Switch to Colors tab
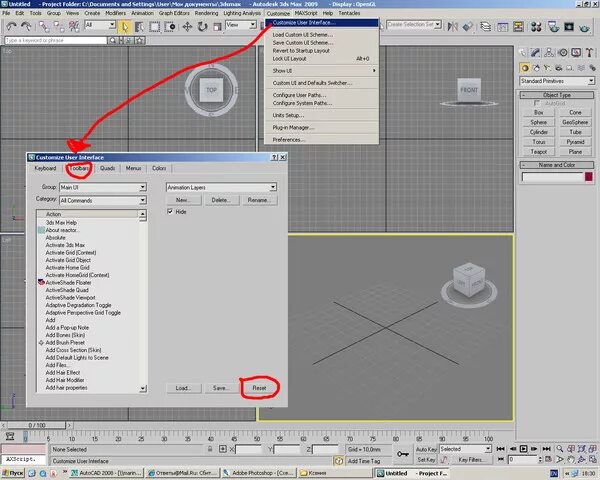Screen dimensions: 600x480 coord(159,168)
